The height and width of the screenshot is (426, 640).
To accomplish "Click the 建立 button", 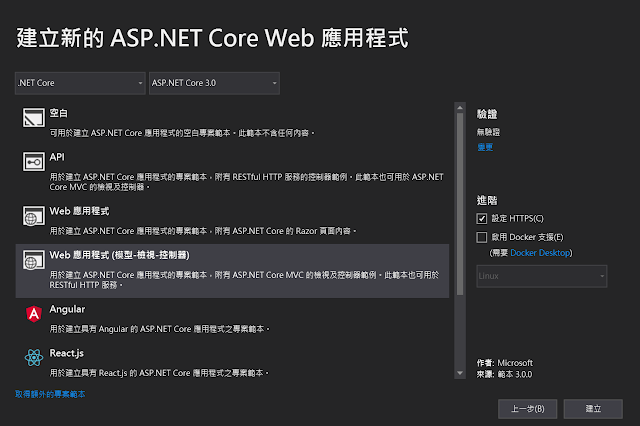I will [593, 409].
